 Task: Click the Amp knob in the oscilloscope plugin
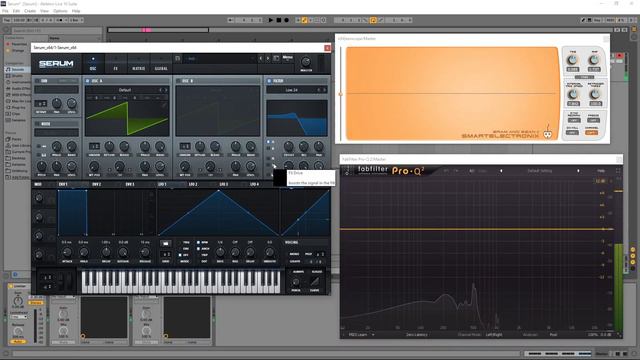pyautogui.click(x=594, y=60)
